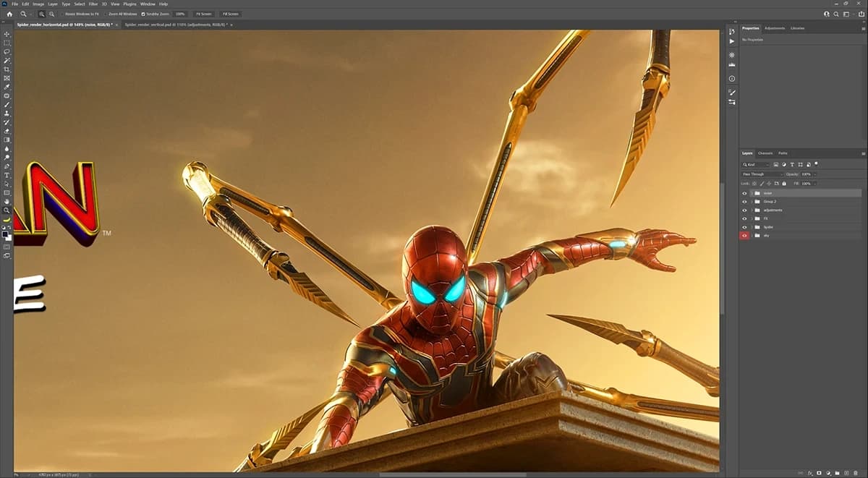Viewport: 868px width, 478px height.
Task: Select the History Brush tool
Action: pos(7,122)
